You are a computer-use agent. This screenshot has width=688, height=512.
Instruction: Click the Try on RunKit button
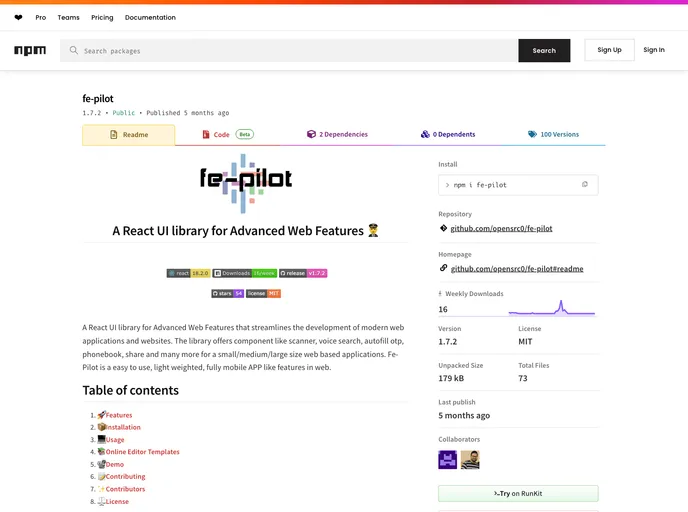click(518, 494)
